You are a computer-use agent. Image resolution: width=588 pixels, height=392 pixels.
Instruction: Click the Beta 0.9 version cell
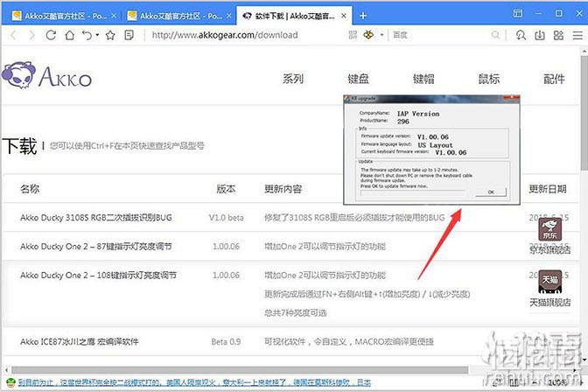pyautogui.click(x=226, y=342)
